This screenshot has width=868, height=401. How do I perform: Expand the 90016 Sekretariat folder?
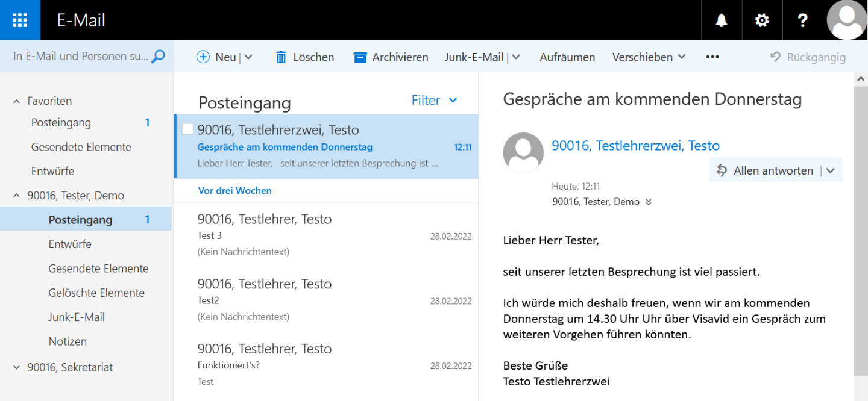point(16,367)
